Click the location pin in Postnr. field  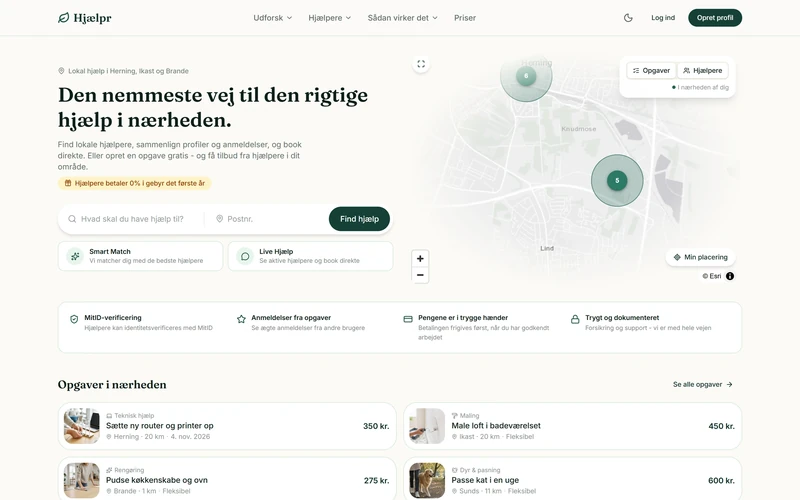(x=219, y=219)
